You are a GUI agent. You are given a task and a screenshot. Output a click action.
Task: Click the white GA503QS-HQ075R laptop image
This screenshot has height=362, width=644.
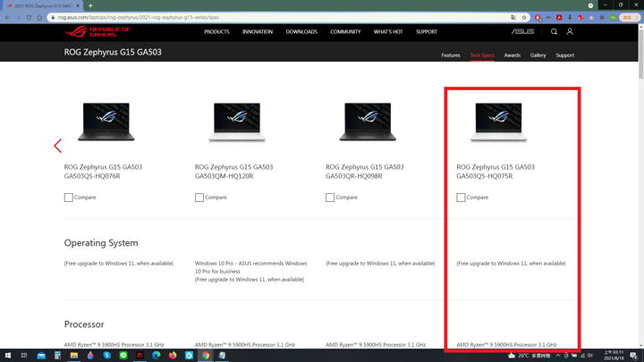(498, 122)
